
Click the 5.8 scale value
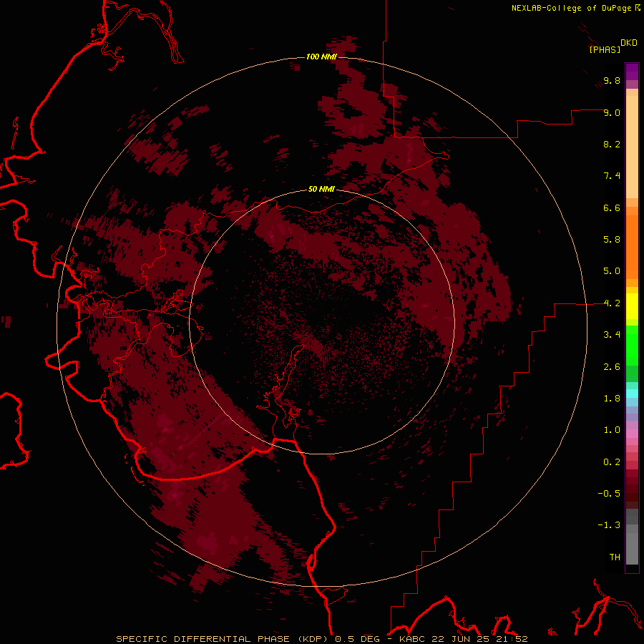point(612,240)
